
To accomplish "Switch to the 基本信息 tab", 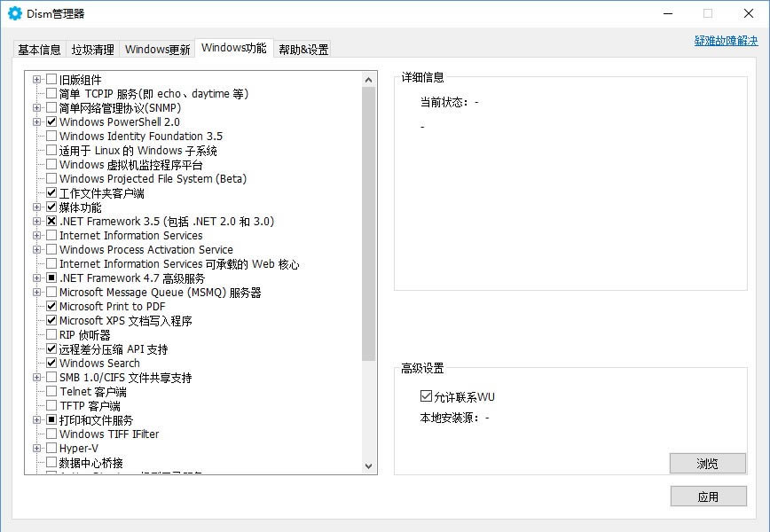I will pyautogui.click(x=39, y=50).
